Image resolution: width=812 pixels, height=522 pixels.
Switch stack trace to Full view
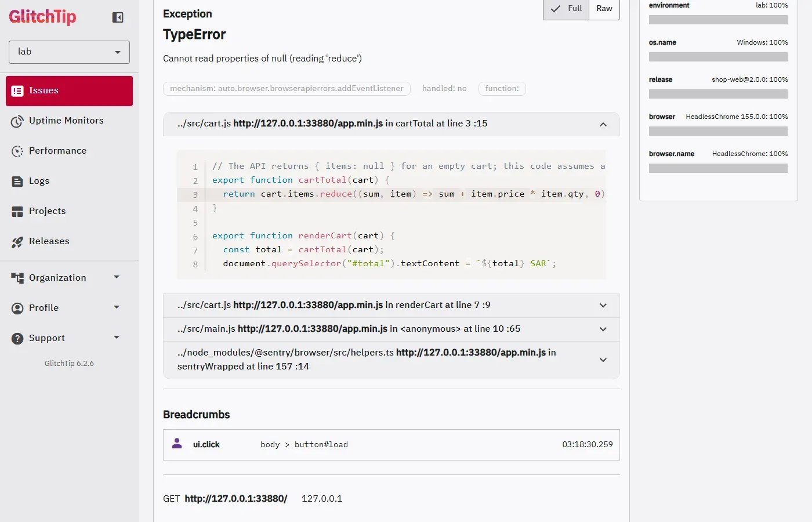point(566,9)
